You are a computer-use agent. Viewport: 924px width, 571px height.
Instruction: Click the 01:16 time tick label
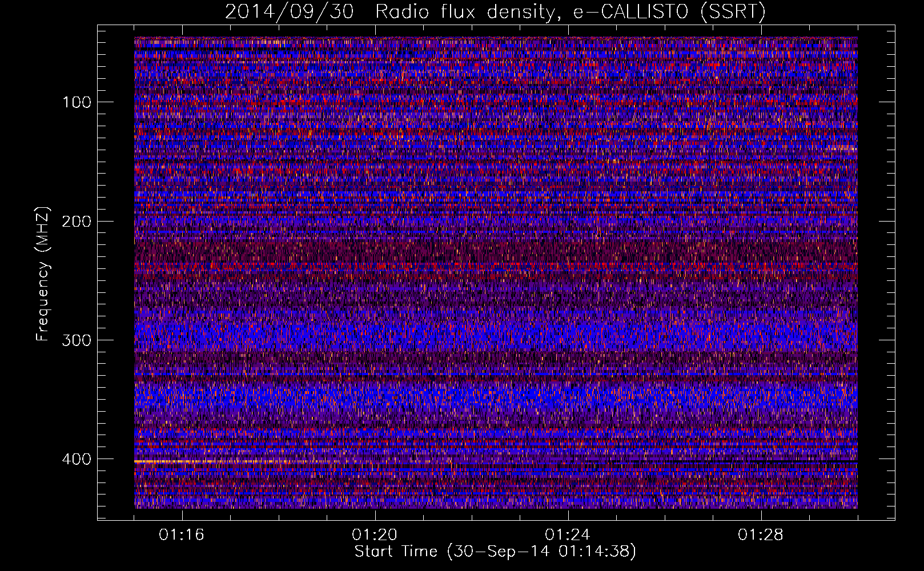(182, 535)
